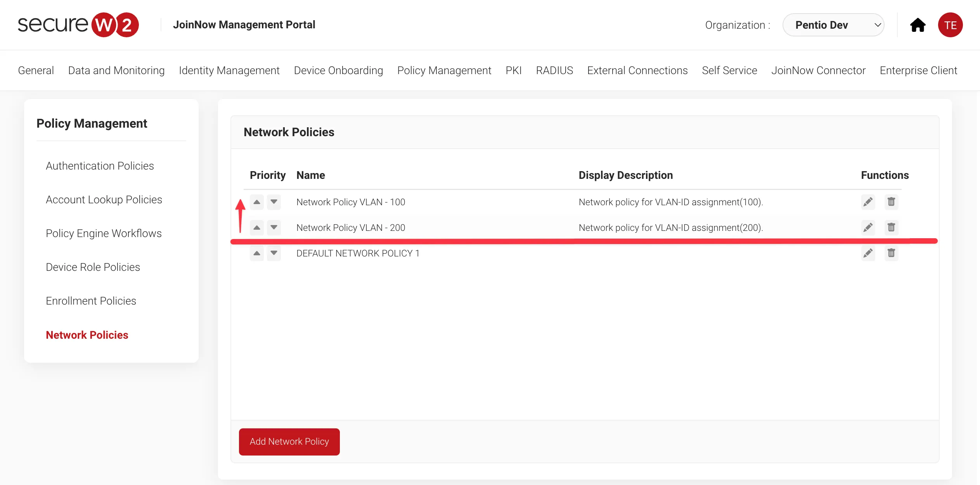The width and height of the screenshot is (980, 485).
Task: Open the Pentio Dev organization dropdown
Action: tap(833, 25)
